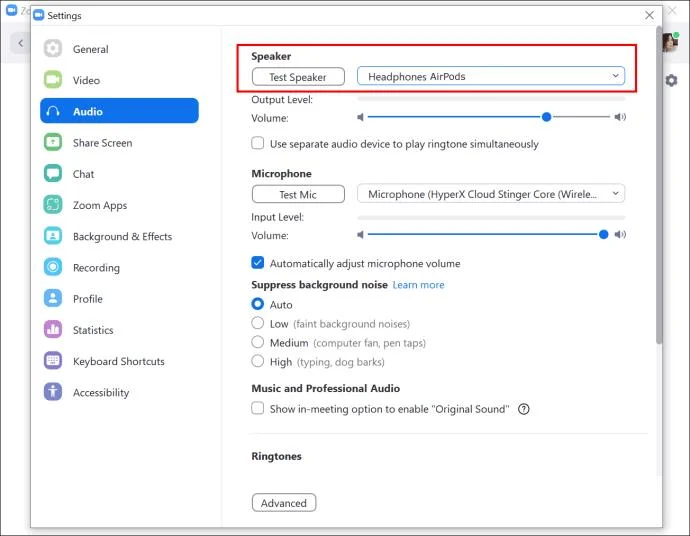
Task: Switch to the Zoom Apps tab
Action: pos(119,205)
